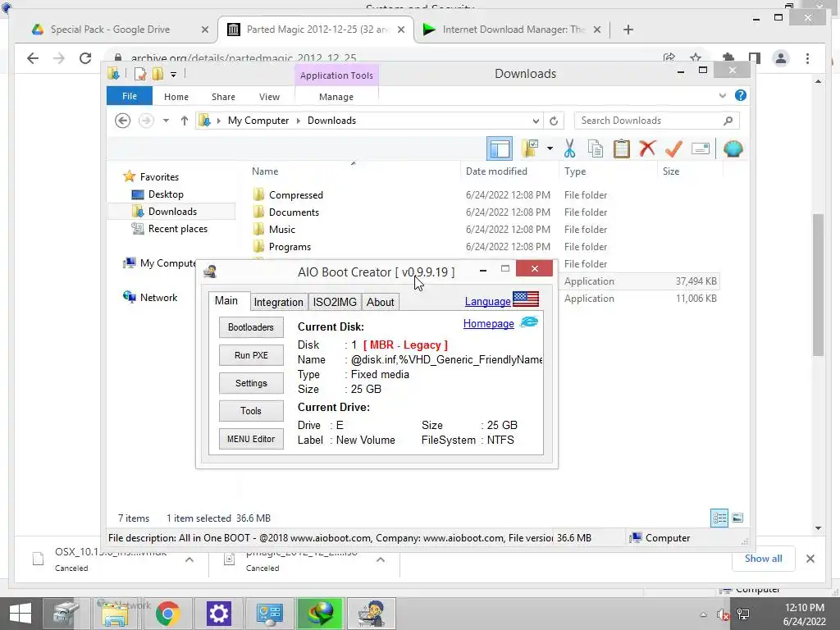The width and height of the screenshot is (840, 630).
Task: Bookmark this page with star icon
Action: tap(696, 57)
